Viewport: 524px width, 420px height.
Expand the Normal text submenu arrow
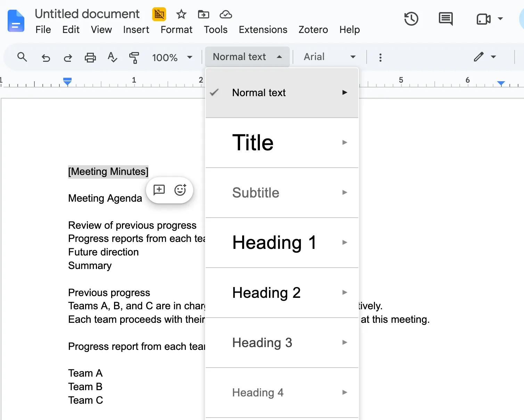pyautogui.click(x=345, y=92)
